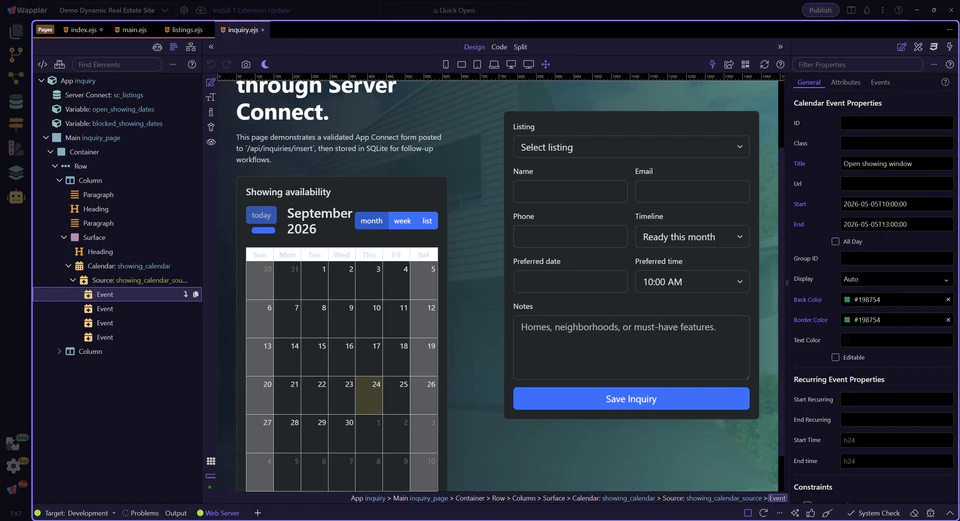960x521 pixels.
Task: Open the Attributes properties tab
Action: tap(846, 83)
